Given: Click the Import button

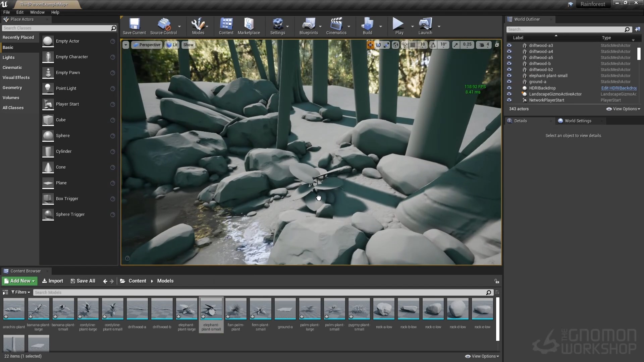Looking at the screenshot, I should pos(53,281).
